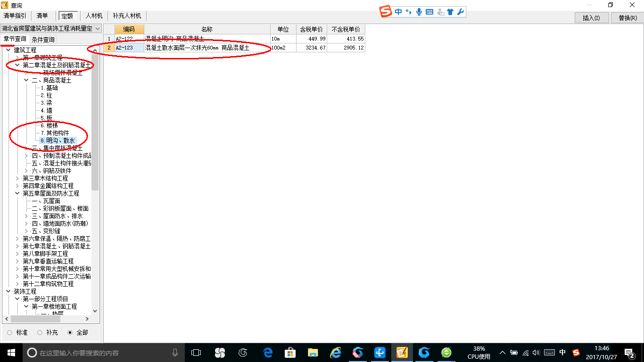
Task: Switch to the 补充人材机 tab
Action: (x=127, y=16)
